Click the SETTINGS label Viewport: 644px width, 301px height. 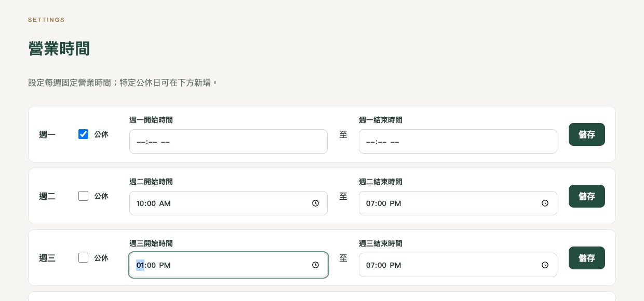tap(46, 20)
